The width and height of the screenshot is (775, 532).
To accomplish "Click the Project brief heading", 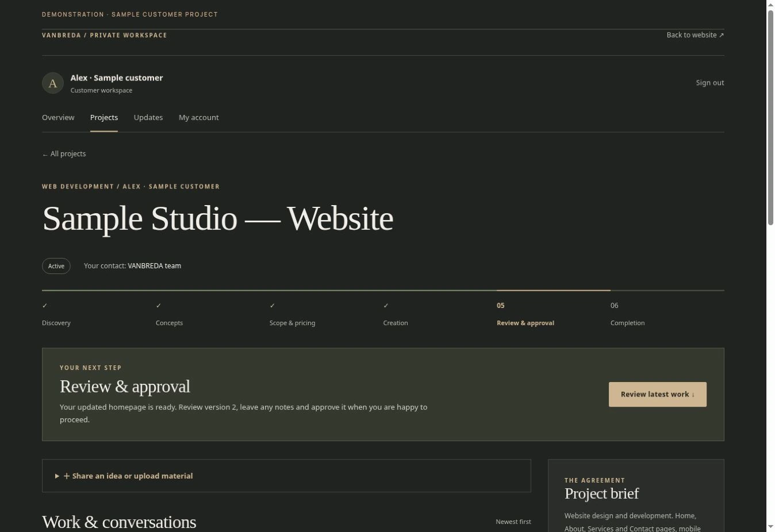I will coord(601,494).
